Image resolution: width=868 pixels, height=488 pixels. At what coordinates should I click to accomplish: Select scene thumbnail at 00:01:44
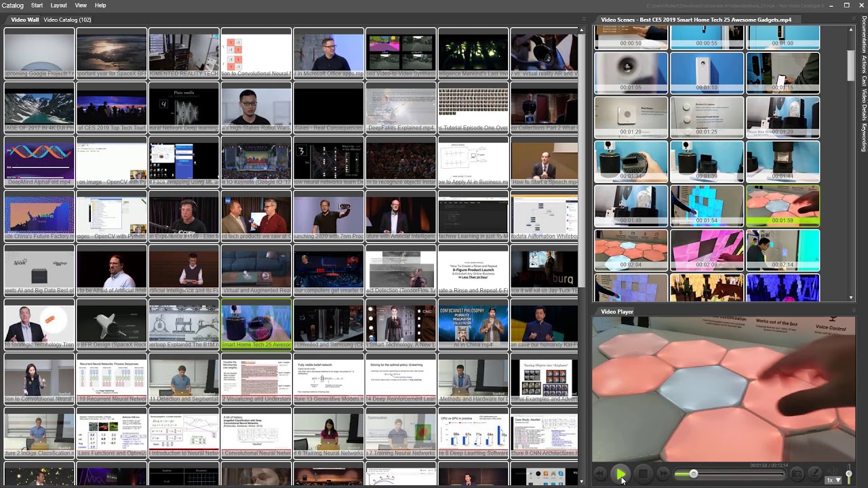tap(783, 161)
